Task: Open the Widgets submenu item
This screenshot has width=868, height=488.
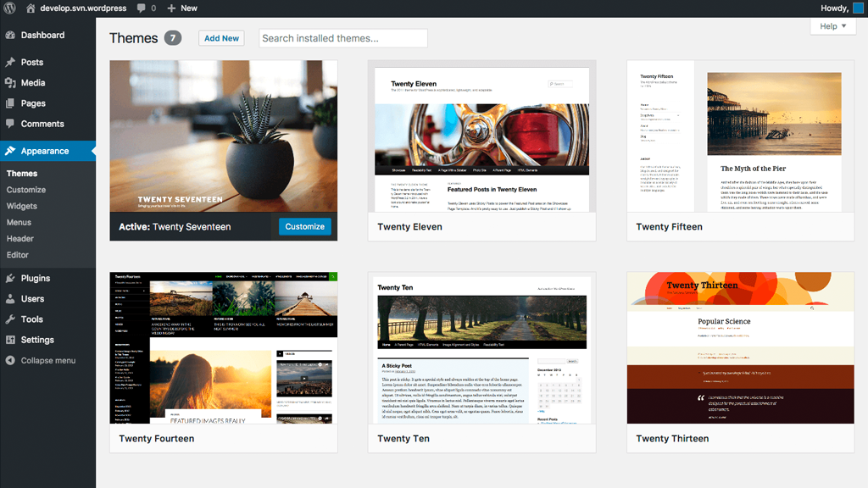Action: click(x=22, y=206)
